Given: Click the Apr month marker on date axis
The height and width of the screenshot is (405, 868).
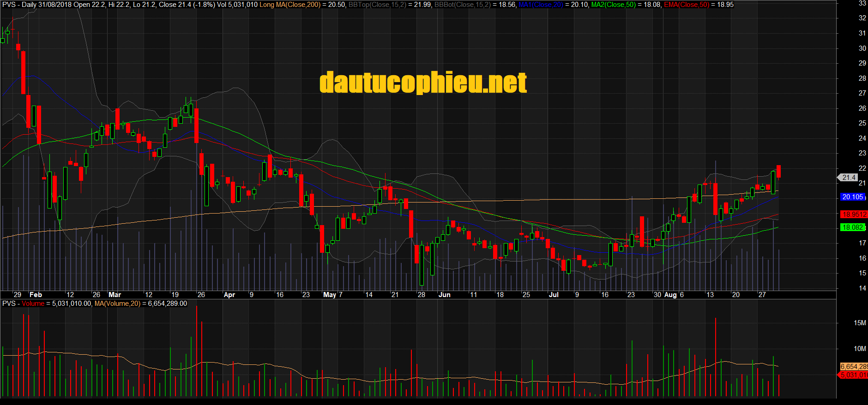Looking at the screenshot, I should (x=229, y=295).
